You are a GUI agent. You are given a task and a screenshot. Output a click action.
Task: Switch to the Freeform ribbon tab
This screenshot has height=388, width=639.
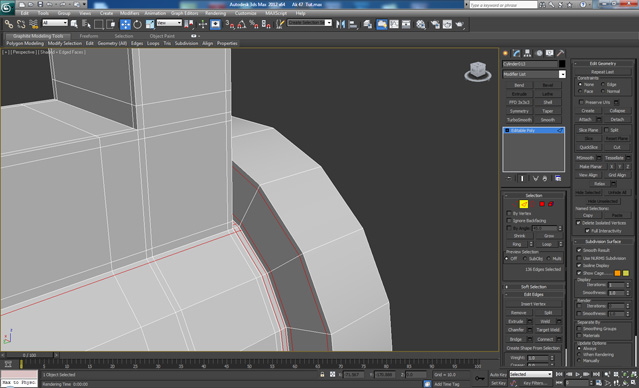88,36
